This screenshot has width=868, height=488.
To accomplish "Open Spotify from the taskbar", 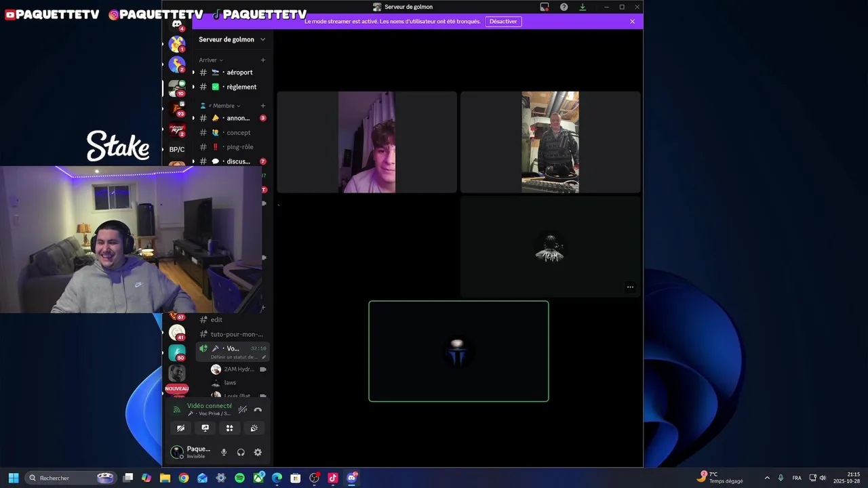I will click(x=239, y=478).
